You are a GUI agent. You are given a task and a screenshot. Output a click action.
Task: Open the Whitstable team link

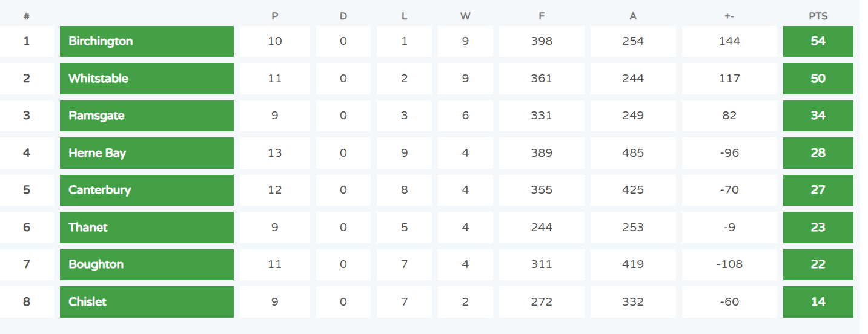[98, 79]
